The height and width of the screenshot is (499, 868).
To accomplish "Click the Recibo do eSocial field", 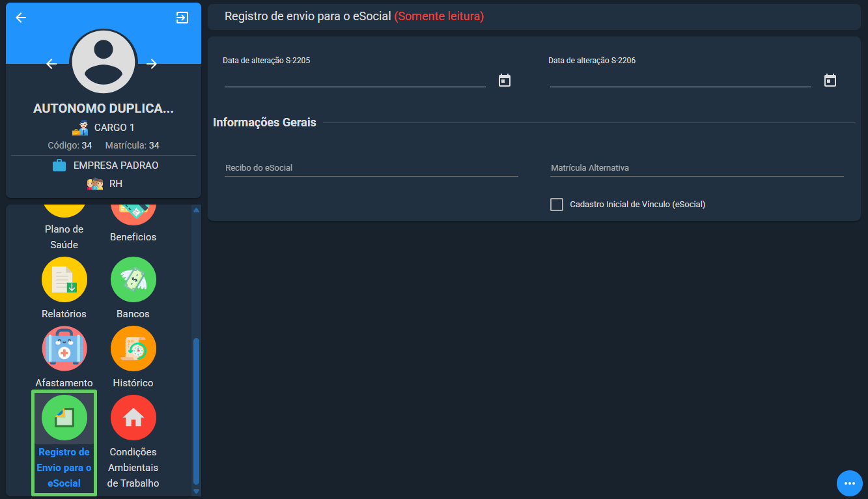I will coord(371,167).
